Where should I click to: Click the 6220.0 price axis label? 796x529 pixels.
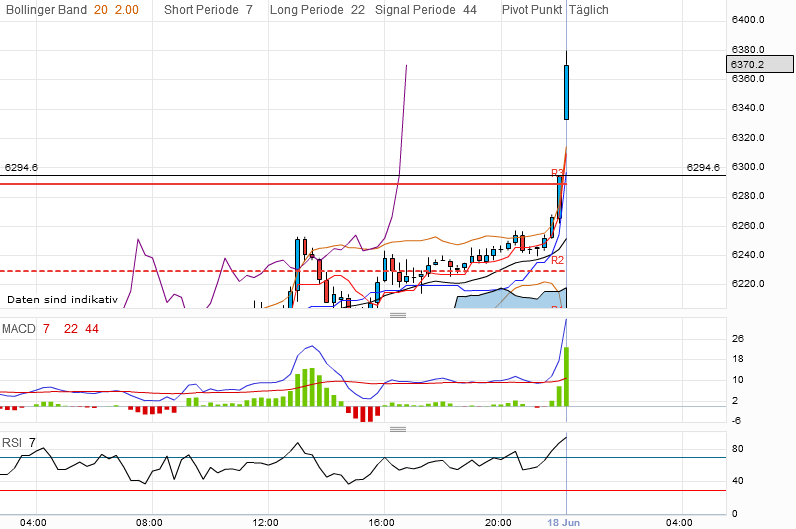[748, 284]
